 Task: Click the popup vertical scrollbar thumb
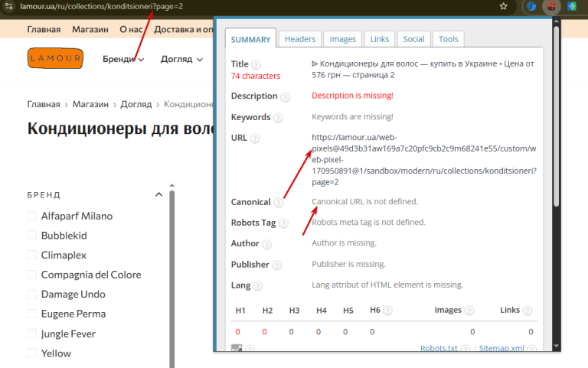tap(556, 116)
